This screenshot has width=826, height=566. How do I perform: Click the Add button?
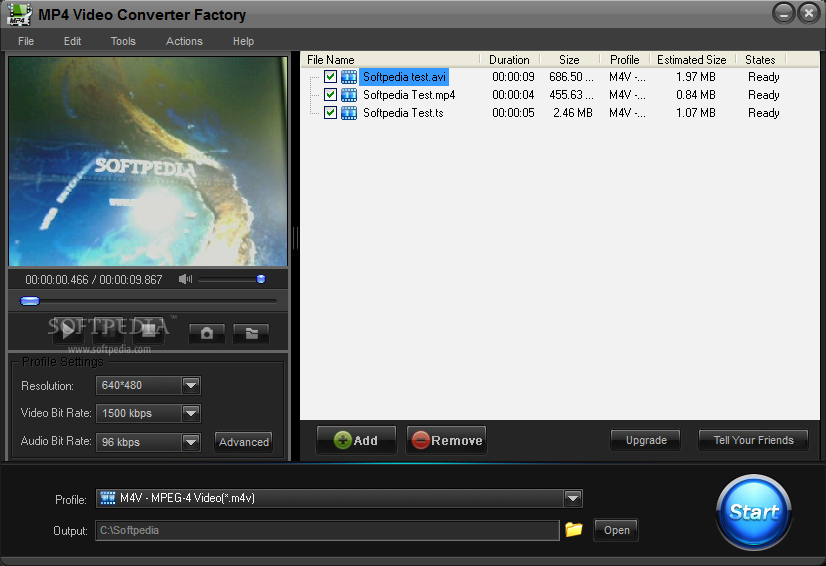coord(356,440)
